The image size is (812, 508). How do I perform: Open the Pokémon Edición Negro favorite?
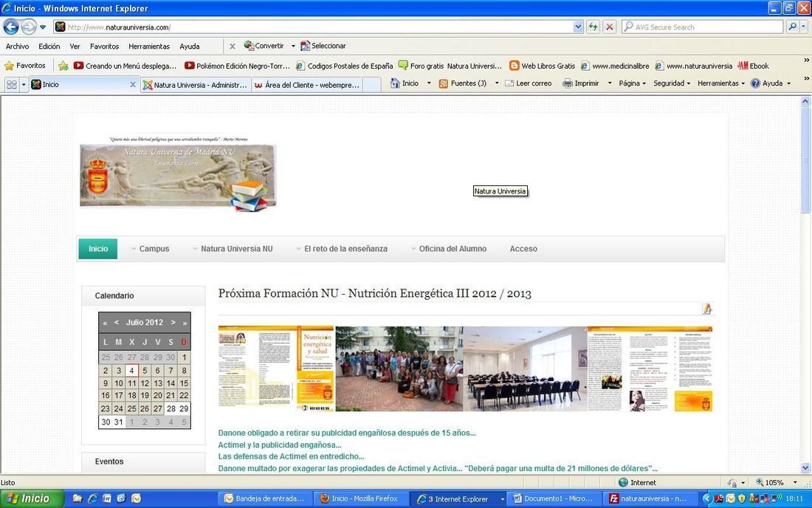pyautogui.click(x=237, y=66)
